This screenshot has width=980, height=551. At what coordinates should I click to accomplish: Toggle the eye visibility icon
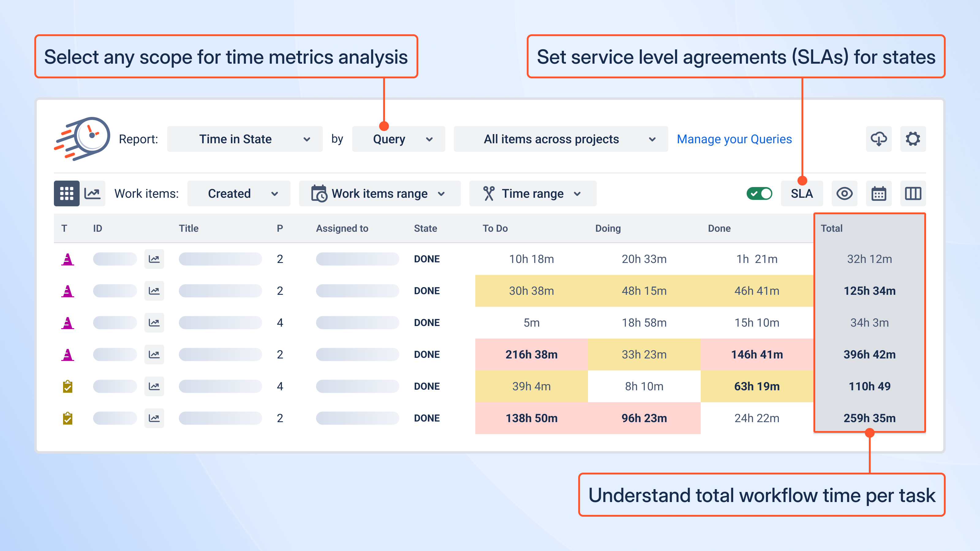(844, 193)
